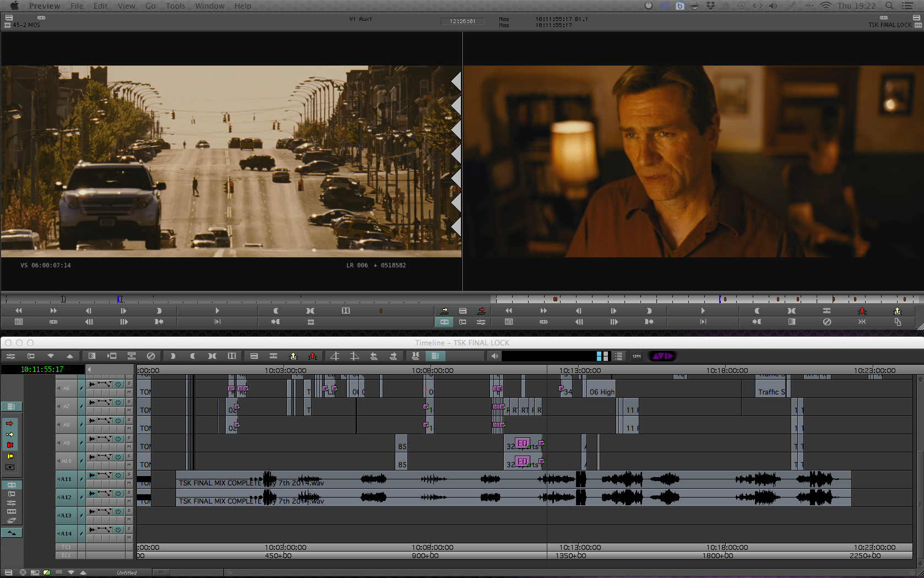Click the Lift button in timeline toolbar

point(293,356)
